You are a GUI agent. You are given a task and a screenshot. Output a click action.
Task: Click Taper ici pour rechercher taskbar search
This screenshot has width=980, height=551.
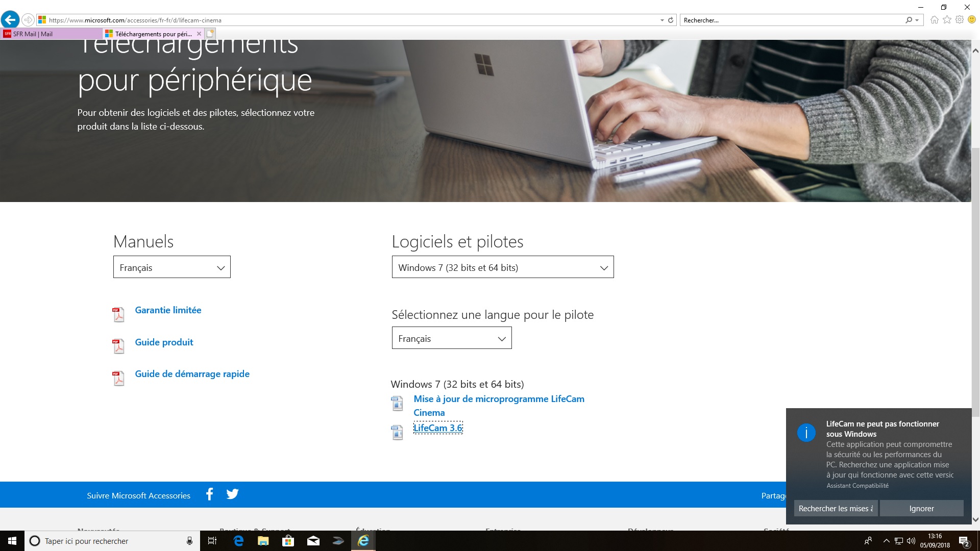112,541
